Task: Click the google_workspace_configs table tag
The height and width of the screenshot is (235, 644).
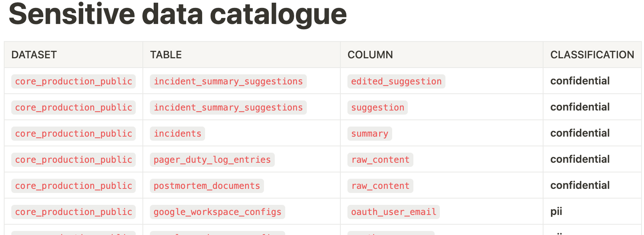Action: point(217,212)
